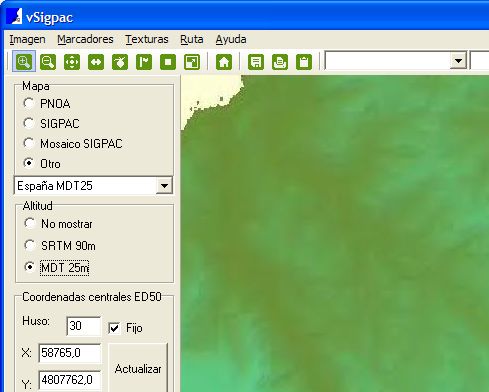489x392 pixels.
Task: Open the Ruta menu
Action: coord(192,39)
